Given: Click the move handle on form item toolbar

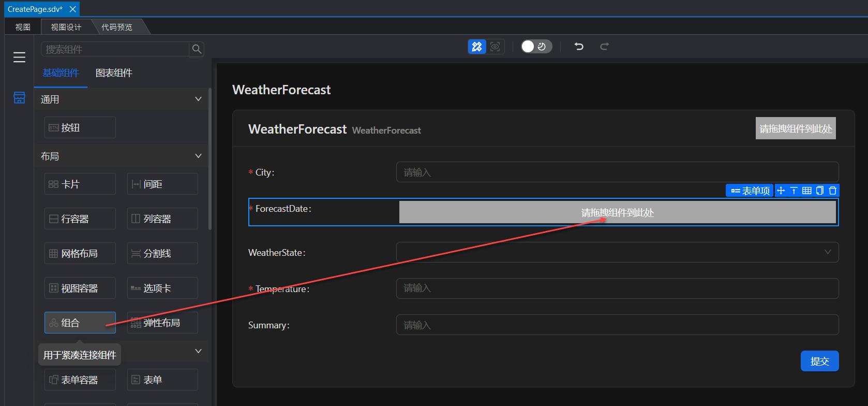Looking at the screenshot, I should click(x=781, y=191).
